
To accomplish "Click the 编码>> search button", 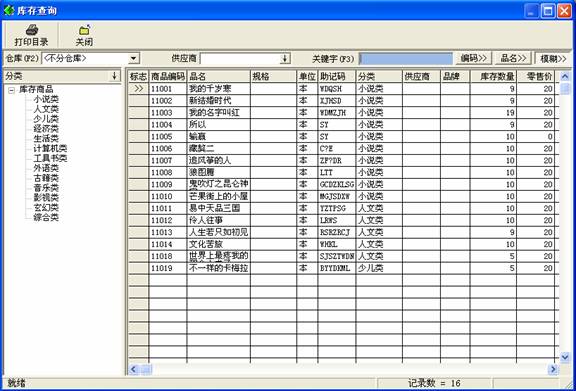I will point(474,58).
